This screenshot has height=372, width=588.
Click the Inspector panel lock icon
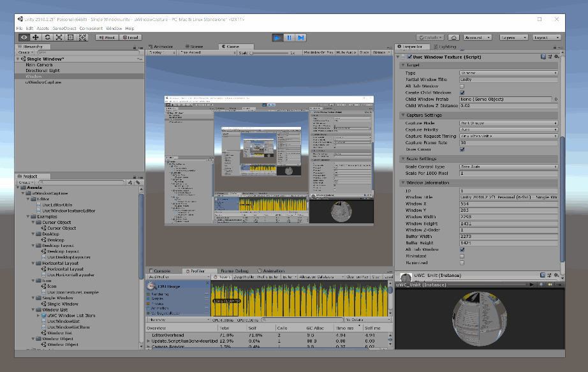pyautogui.click(x=554, y=47)
